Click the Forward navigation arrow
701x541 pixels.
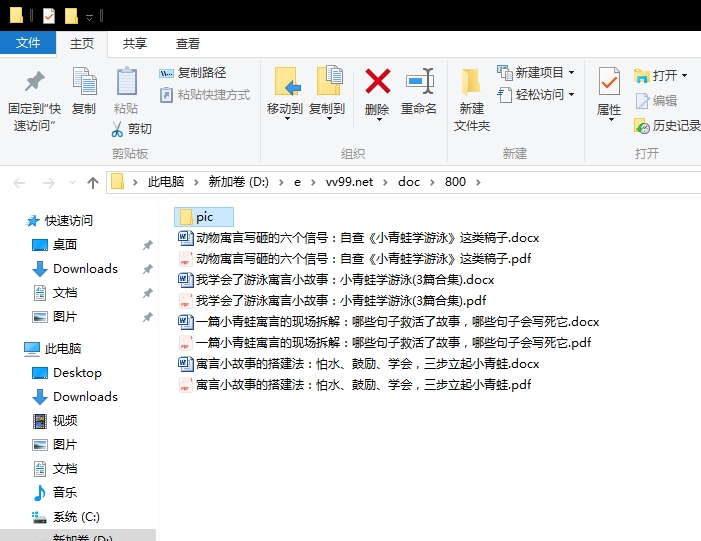coord(48,182)
